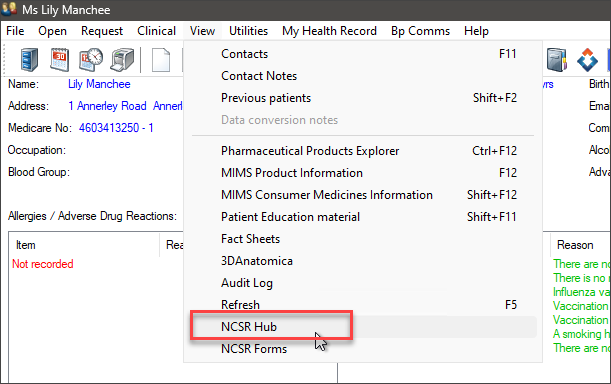Click the patient icon in title bar
The image size is (611, 384).
click(x=9, y=9)
